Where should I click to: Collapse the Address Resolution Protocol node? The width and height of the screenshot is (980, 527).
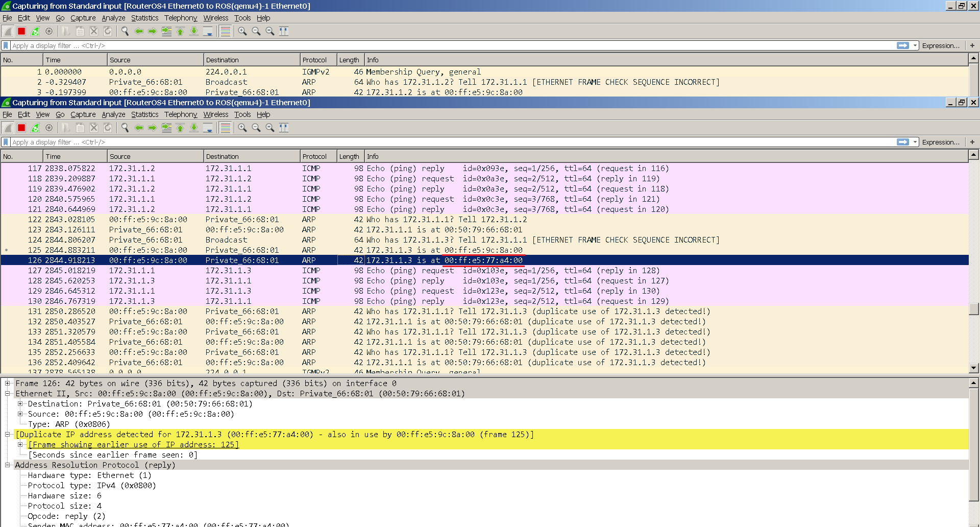point(8,465)
